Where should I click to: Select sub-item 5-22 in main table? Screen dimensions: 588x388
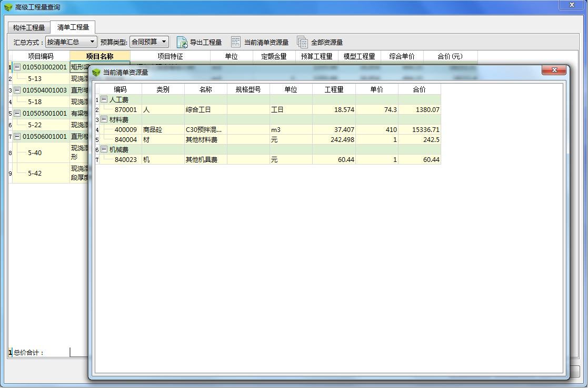[41, 125]
